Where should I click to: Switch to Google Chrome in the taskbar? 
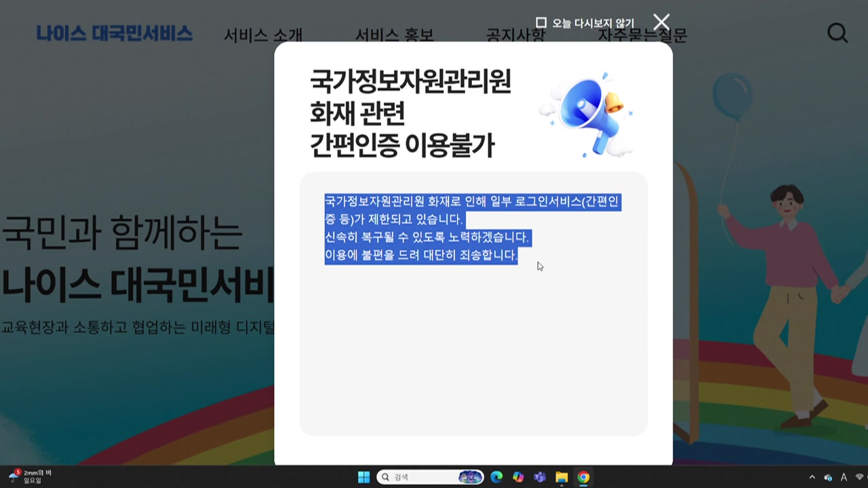point(583,477)
